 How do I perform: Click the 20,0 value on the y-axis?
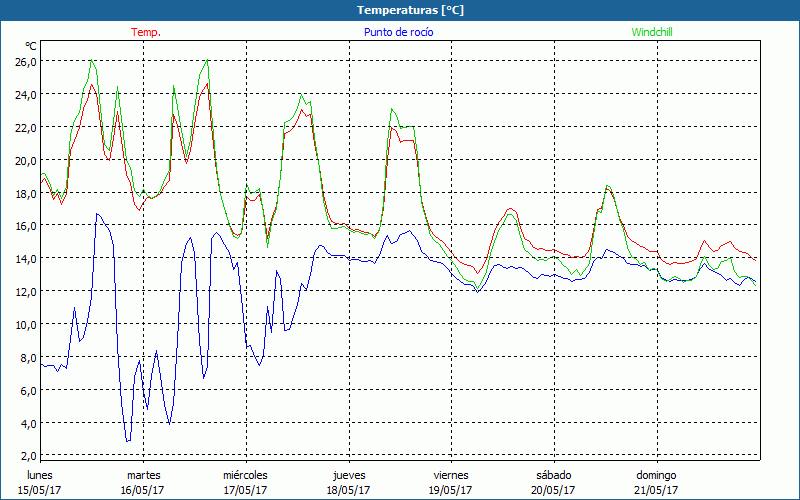pos(26,160)
